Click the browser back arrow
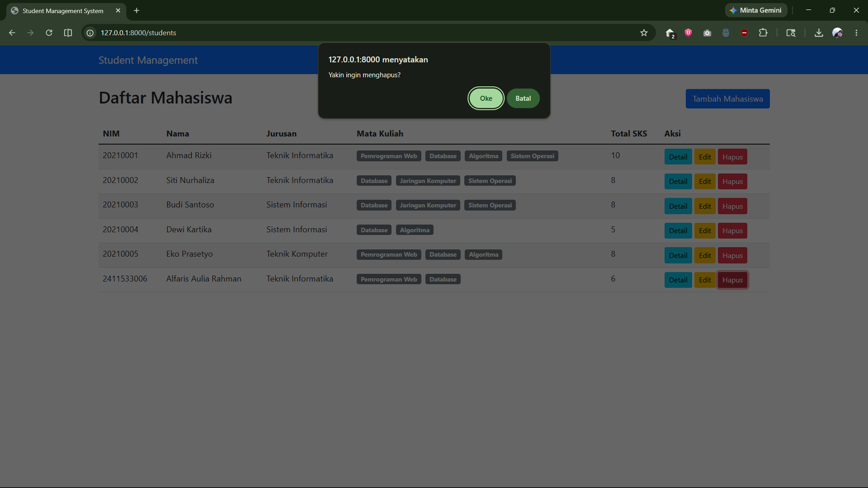 [12, 33]
